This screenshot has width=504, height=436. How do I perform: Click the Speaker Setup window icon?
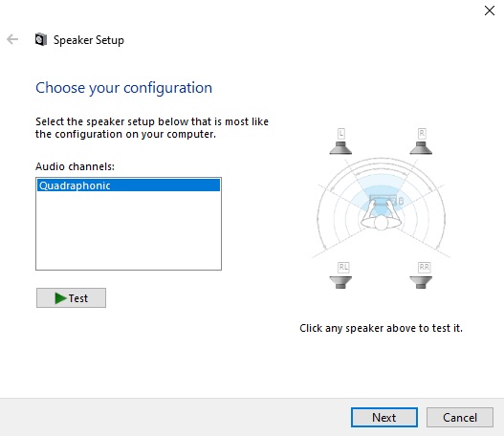tap(41, 39)
